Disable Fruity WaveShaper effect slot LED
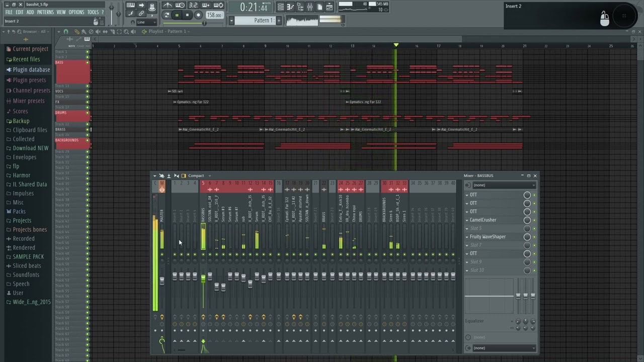This screenshot has width=644, height=362. (534, 237)
